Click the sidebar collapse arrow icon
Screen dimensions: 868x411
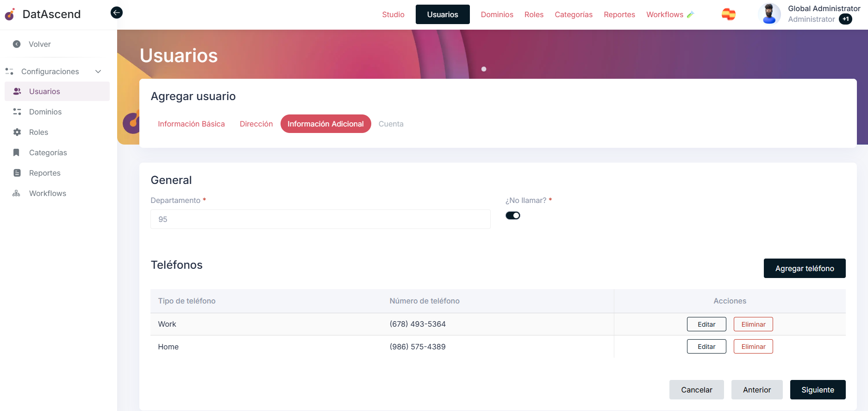tap(117, 13)
